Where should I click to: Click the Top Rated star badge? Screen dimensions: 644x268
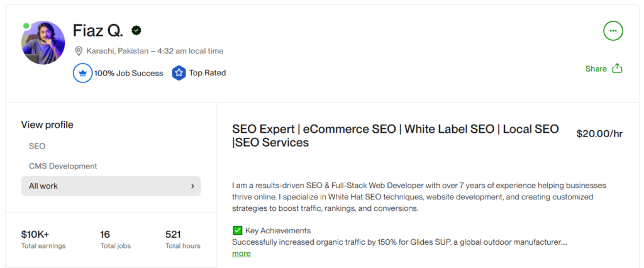coord(179,73)
